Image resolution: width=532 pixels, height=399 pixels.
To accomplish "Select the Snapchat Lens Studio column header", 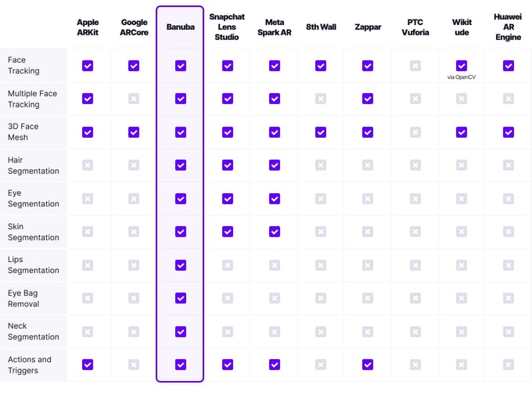I will 227,27.
